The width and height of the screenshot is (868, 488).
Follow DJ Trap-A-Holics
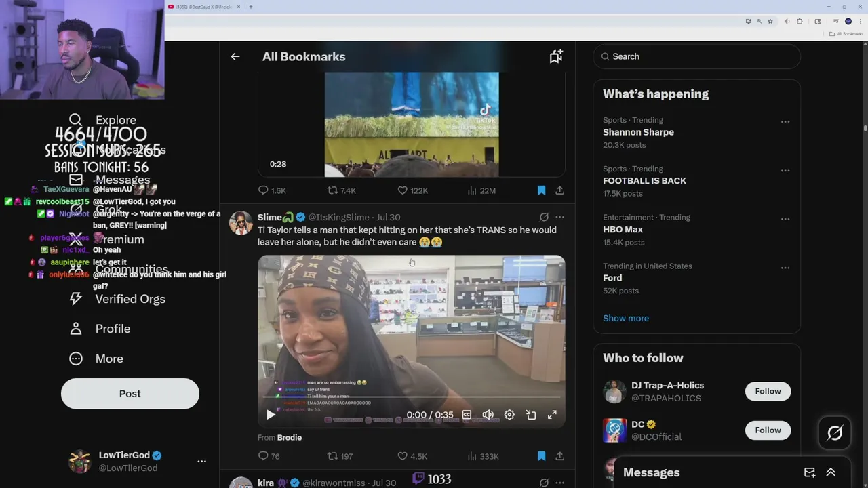click(x=768, y=391)
